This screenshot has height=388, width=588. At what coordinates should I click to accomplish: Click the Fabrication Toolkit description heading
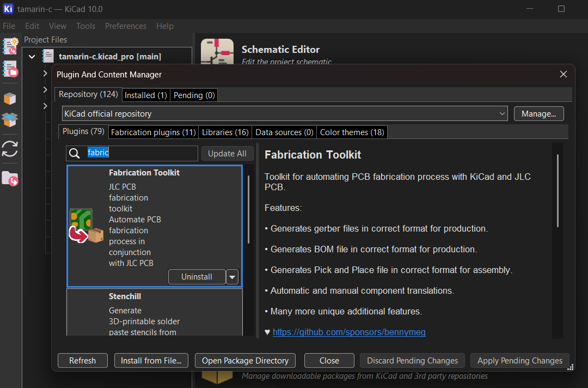click(x=313, y=155)
